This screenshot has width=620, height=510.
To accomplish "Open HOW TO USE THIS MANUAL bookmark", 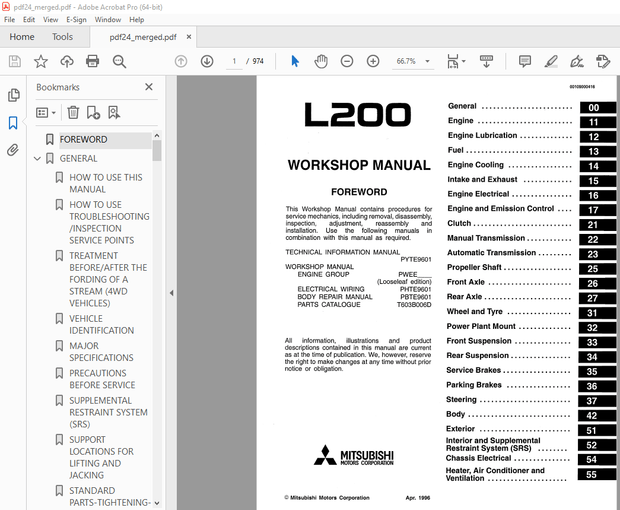I will [x=106, y=183].
